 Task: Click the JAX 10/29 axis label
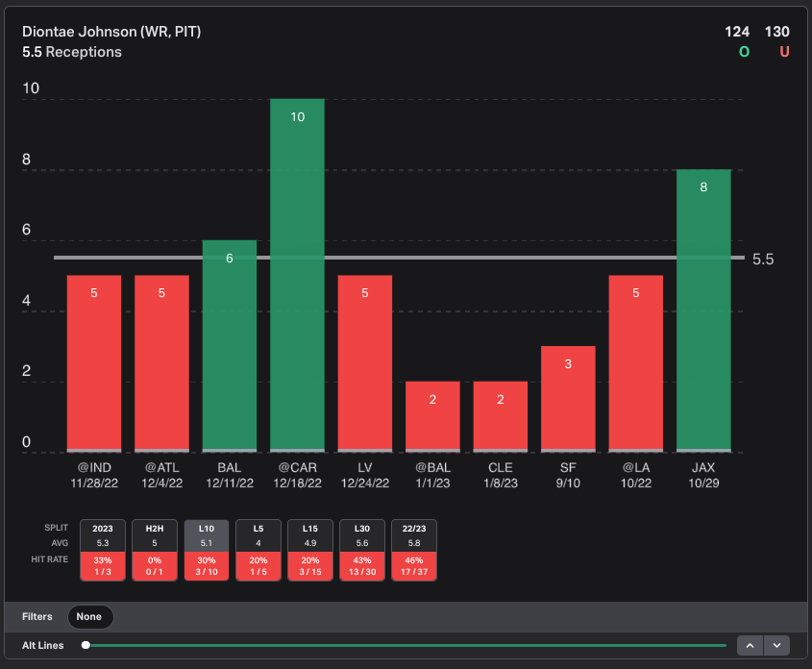[703, 476]
